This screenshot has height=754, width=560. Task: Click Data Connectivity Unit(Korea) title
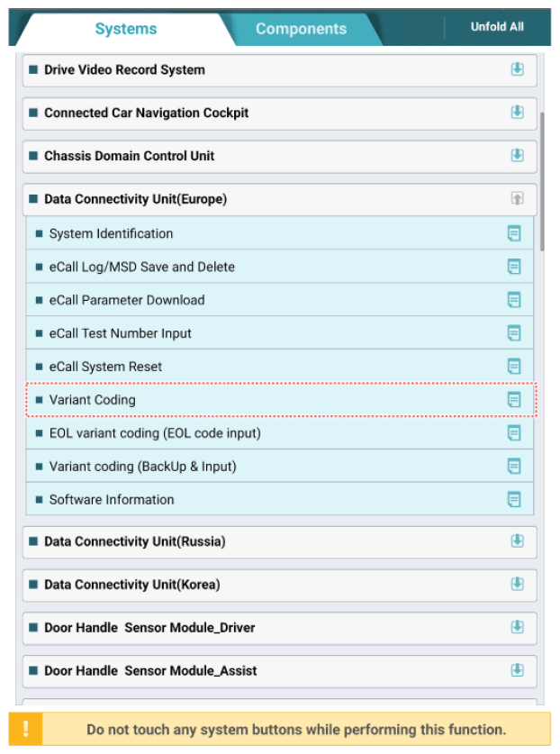(132, 585)
